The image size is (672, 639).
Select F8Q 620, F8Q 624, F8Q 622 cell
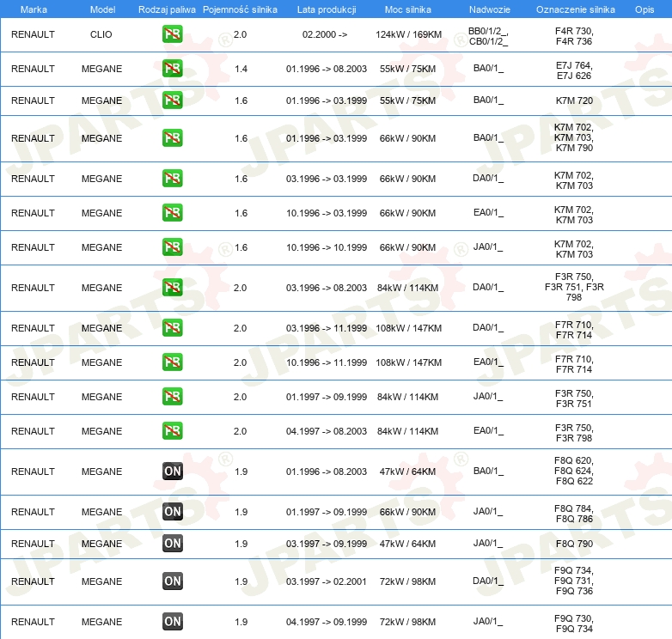(x=574, y=471)
